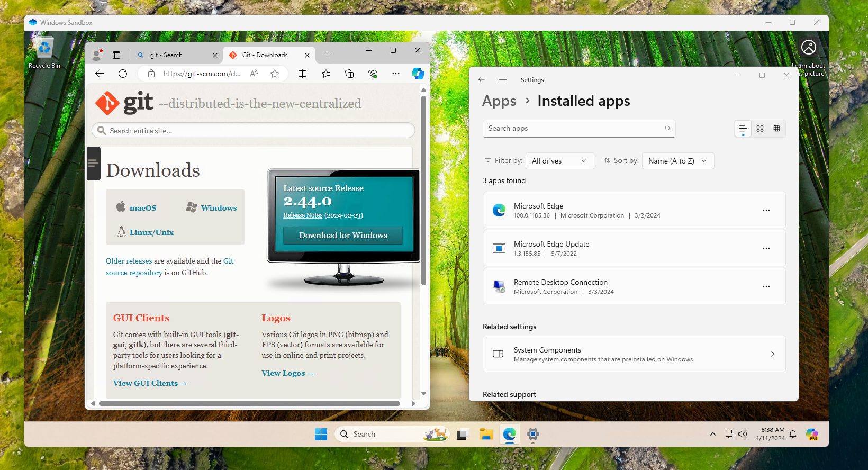Image resolution: width=868 pixels, height=470 pixels.
Task: Open more options for Remote Desktop Connection
Action: (766, 286)
